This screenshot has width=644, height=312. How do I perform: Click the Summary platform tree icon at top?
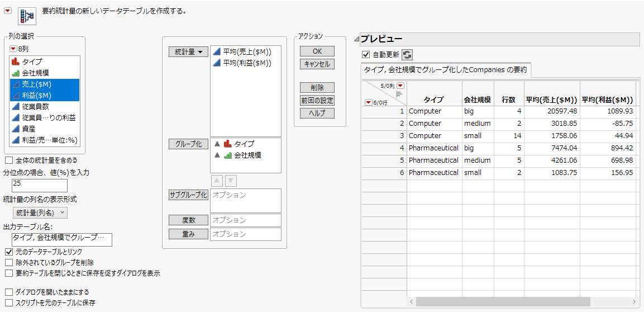point(27,15)
